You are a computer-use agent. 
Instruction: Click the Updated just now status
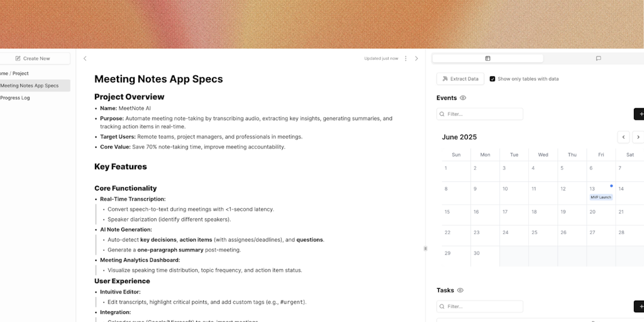point(381,58)
